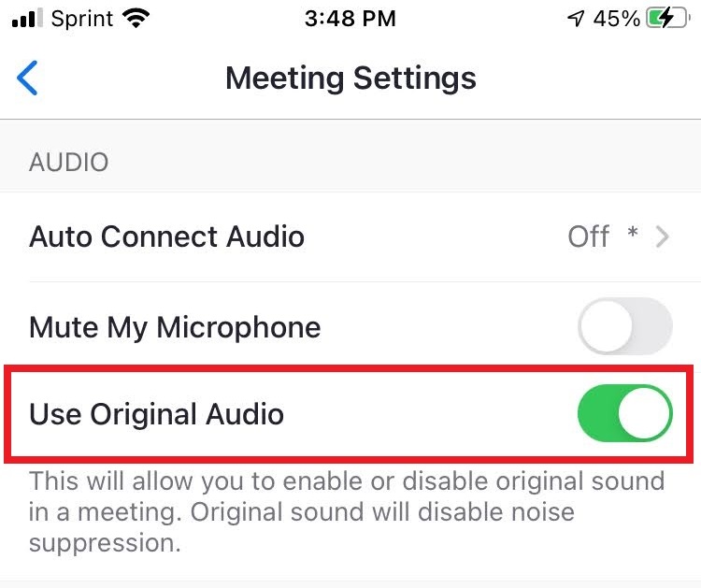Viewport: 701px width, 588px height.
Task: Tap the blue back arrow
Action: [x=27, y=78]
